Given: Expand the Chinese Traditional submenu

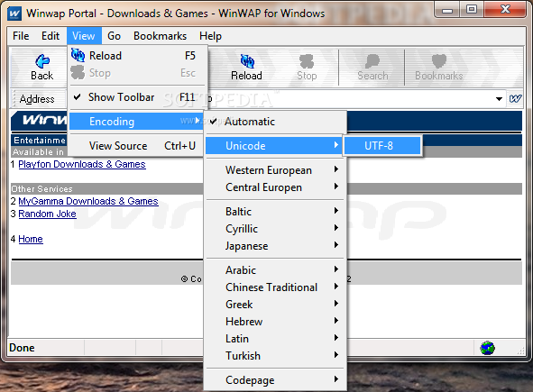Looking at the screenshot, I should pos(276,287).
